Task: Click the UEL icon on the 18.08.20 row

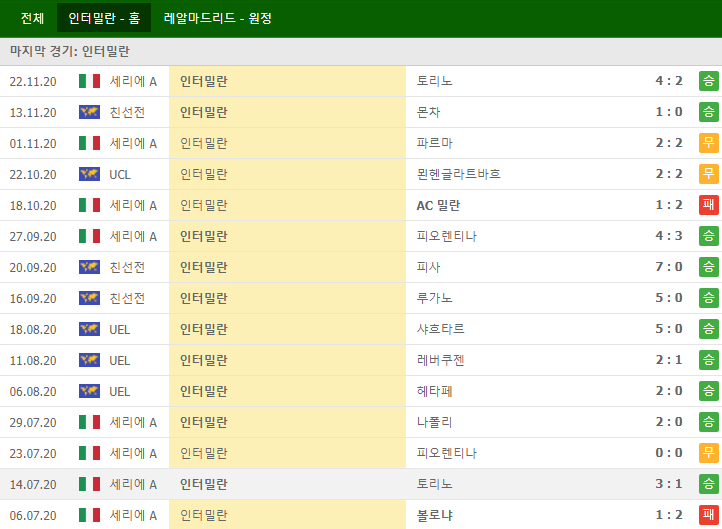Action: click(89, 329)
